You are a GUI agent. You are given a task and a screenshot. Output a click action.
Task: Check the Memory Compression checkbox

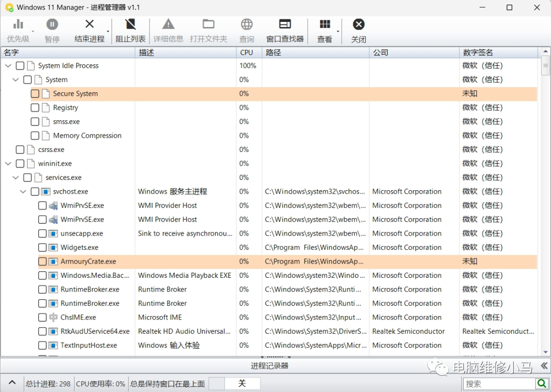(x=35, y=136)
